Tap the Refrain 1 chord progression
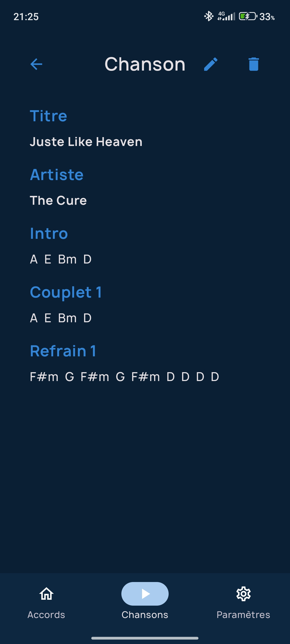 pos(125,377)
